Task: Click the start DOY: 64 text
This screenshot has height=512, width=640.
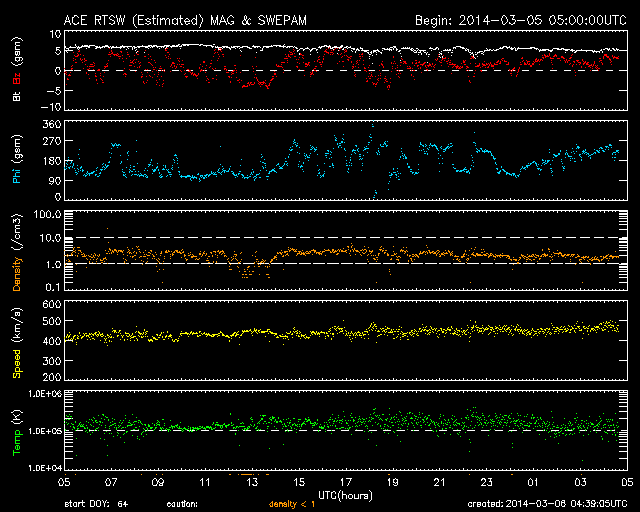Action: 96,504
